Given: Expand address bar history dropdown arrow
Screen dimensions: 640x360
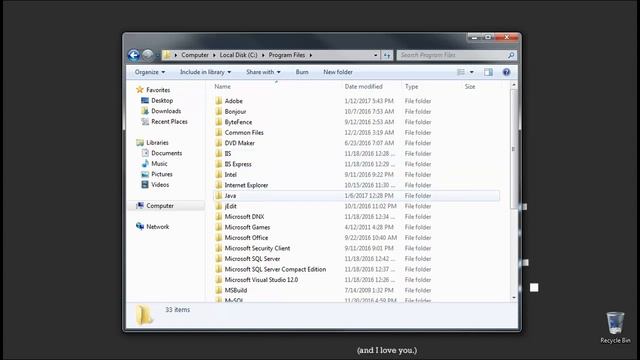Looking at the screenshot, I should [376, 55].
